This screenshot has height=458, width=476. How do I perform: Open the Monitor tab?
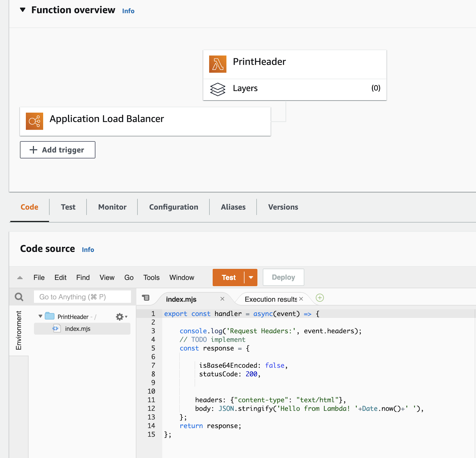click(x=112, y=207)
